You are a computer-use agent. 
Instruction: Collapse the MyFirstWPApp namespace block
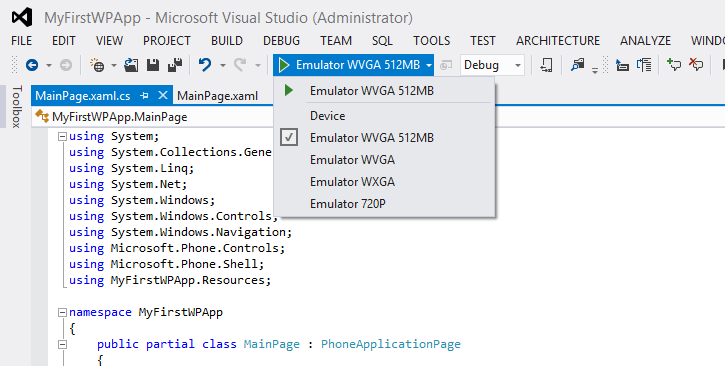tap(62, 313)
